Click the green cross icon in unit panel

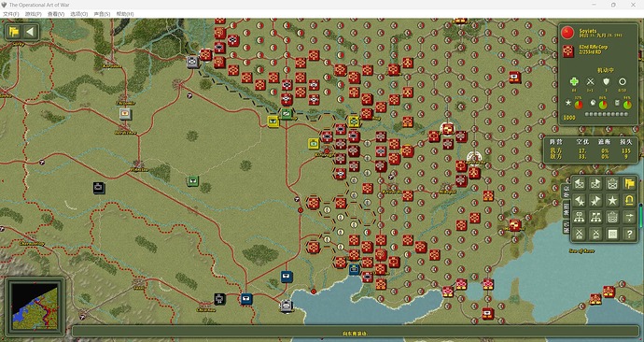click(x=574, y=81)
